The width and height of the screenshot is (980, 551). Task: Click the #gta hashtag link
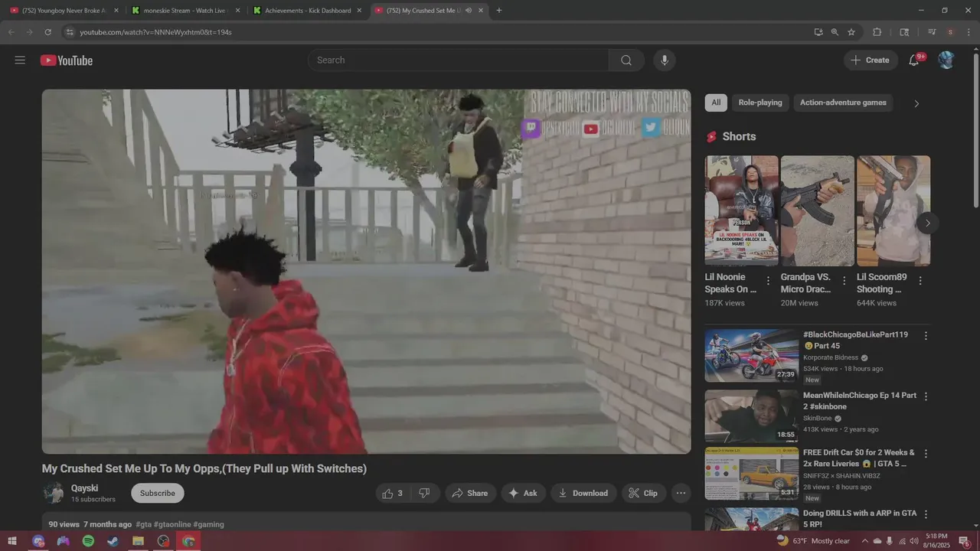[x=143, y=525]
